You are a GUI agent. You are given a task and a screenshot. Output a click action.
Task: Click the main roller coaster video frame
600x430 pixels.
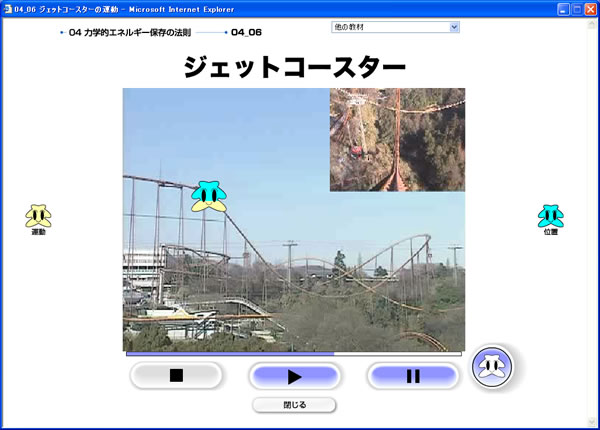point(260,270)
